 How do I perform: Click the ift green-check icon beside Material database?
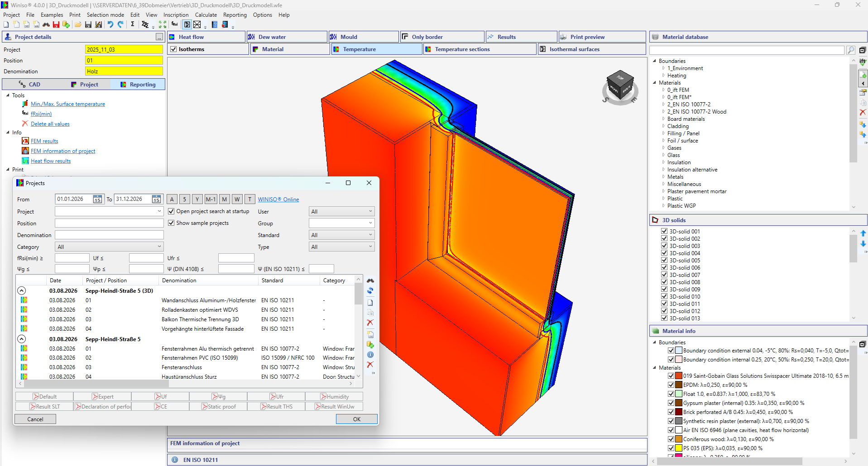tap(863, 62)
